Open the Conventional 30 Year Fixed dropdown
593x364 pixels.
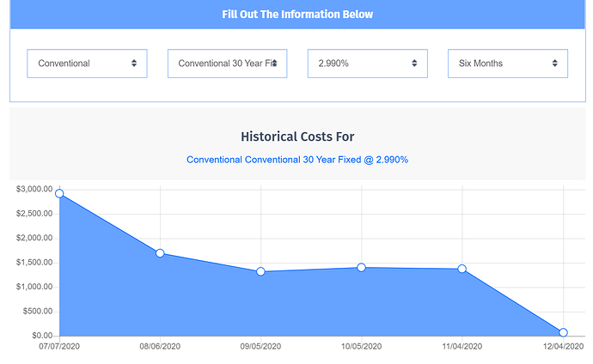tap(227, 64)
